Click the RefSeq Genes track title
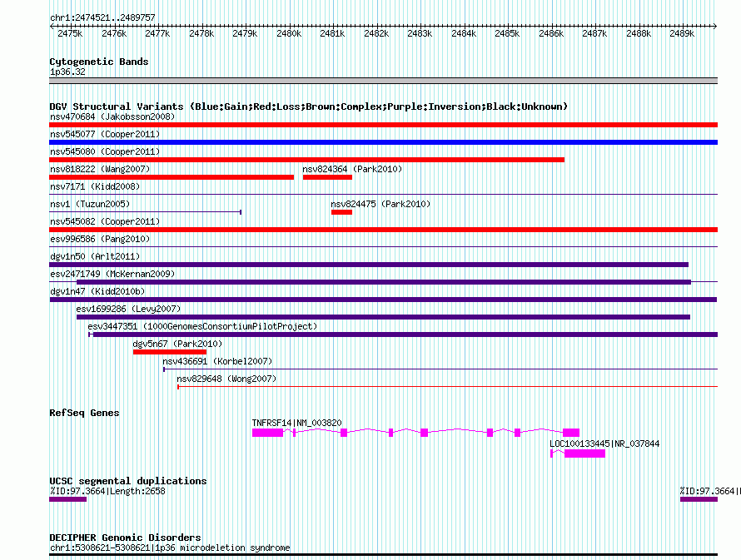 click(84, 413)
